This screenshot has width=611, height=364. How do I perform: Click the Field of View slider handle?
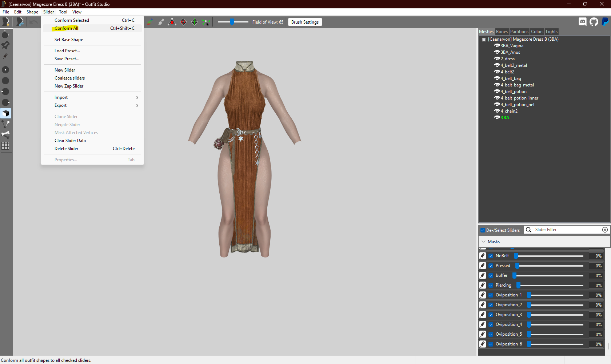232,22
